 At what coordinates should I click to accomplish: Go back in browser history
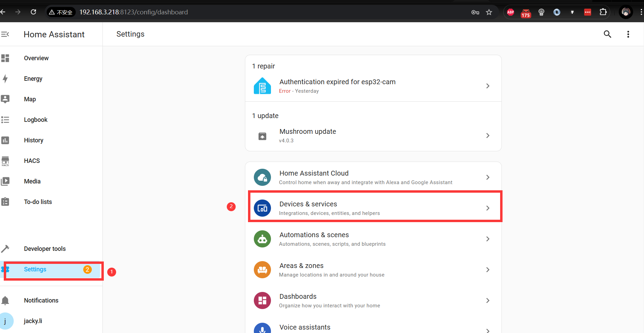3,12
